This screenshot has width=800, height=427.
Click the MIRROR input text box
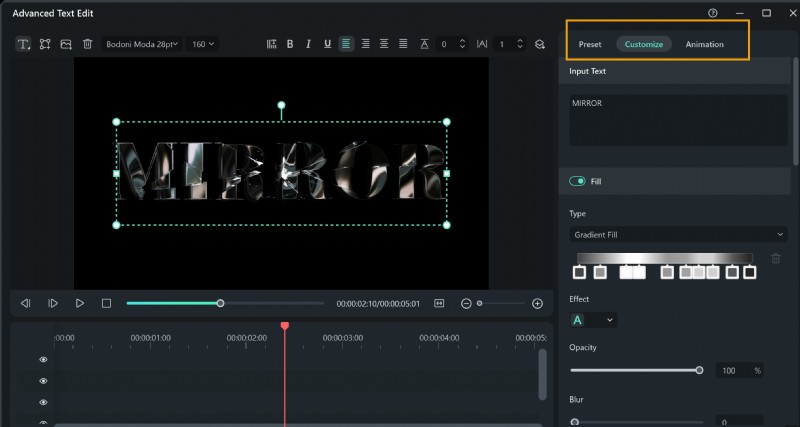pos(678,120)
